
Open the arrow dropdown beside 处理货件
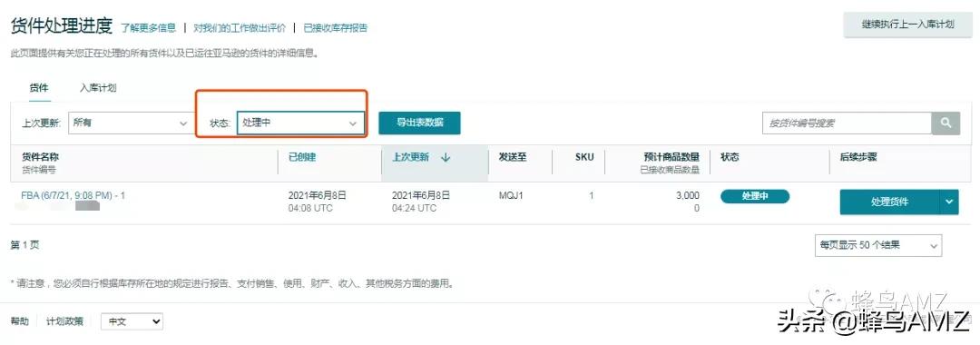coord(949,202)
